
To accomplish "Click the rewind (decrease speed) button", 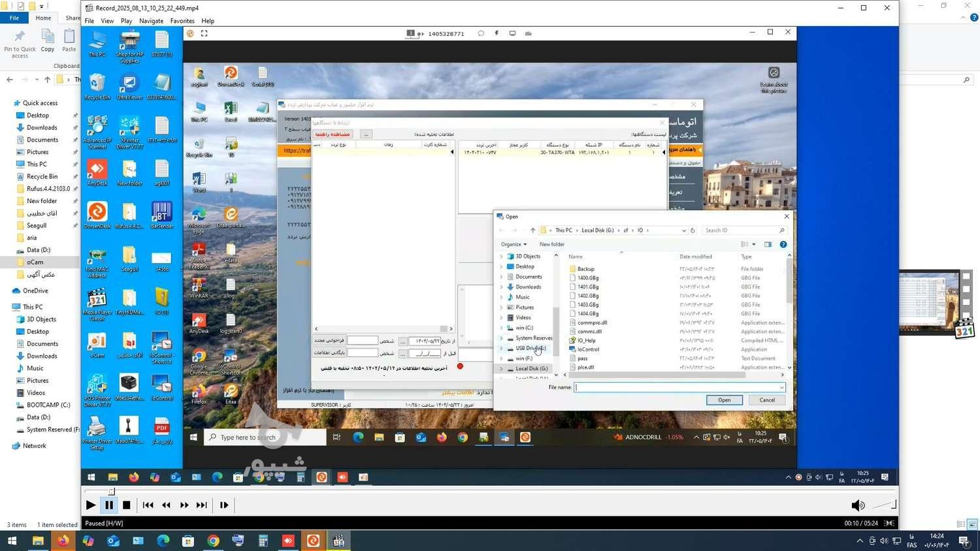I will point(167,505).
